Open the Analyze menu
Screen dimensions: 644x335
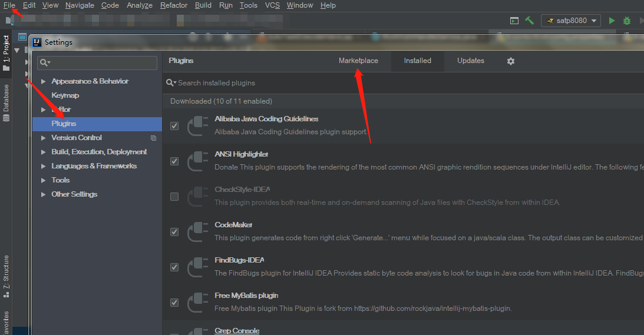tap(140, 5)
